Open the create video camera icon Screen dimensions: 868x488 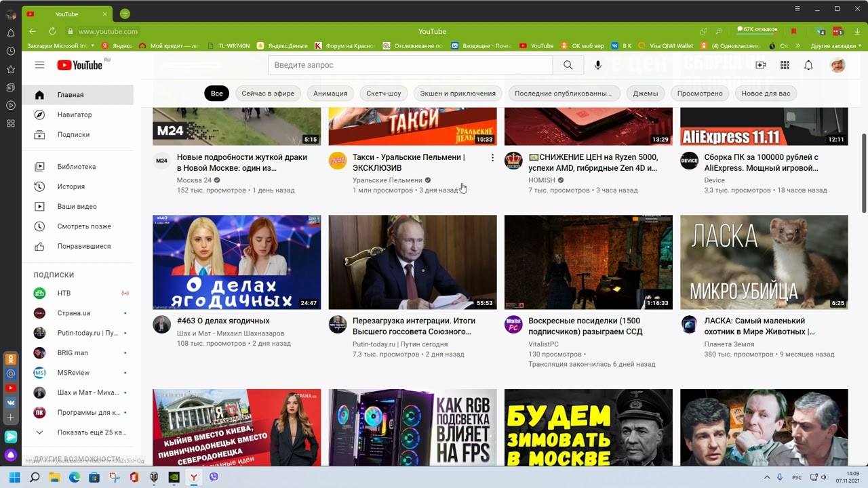(x=761, y=65)
